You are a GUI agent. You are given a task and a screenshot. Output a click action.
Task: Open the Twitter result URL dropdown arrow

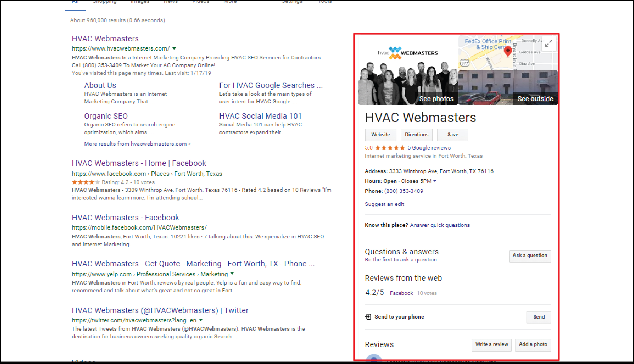click(x=201, y=320)
